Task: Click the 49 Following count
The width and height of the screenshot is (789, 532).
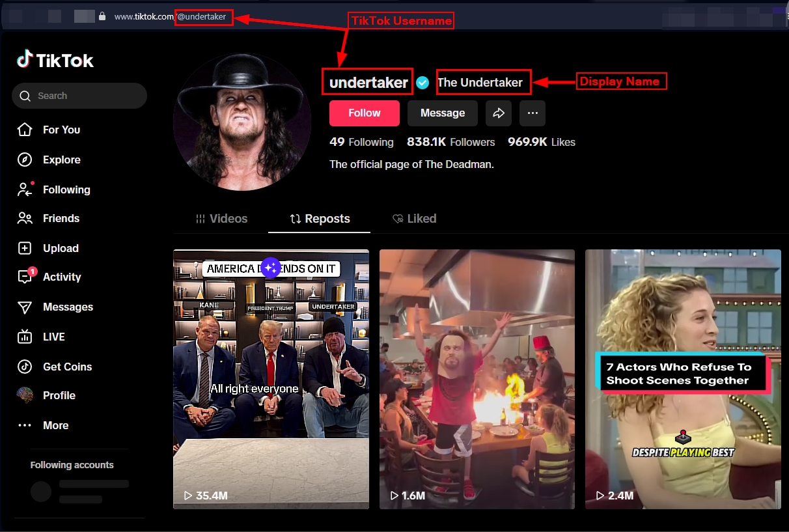Action: click(361, 142)
